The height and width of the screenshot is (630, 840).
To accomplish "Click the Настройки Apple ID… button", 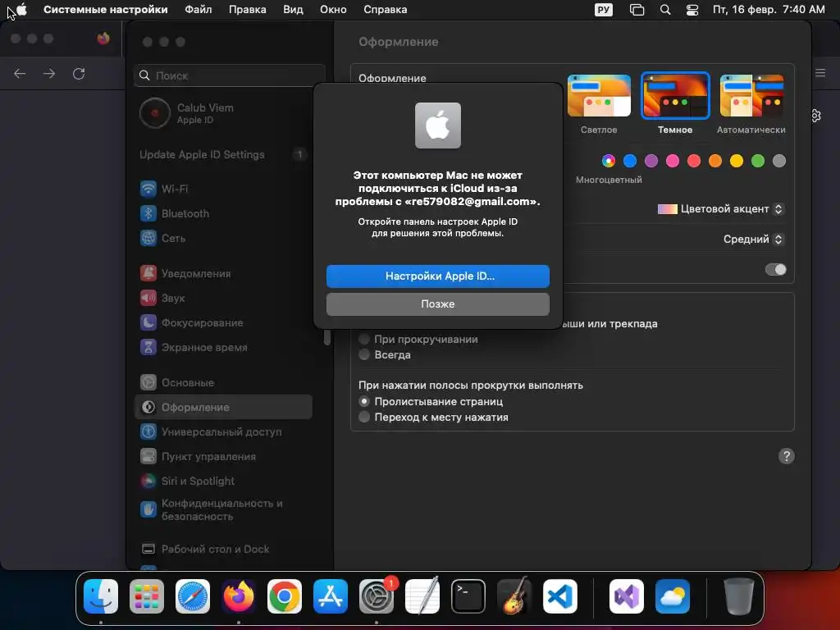I will coord(438,276).
